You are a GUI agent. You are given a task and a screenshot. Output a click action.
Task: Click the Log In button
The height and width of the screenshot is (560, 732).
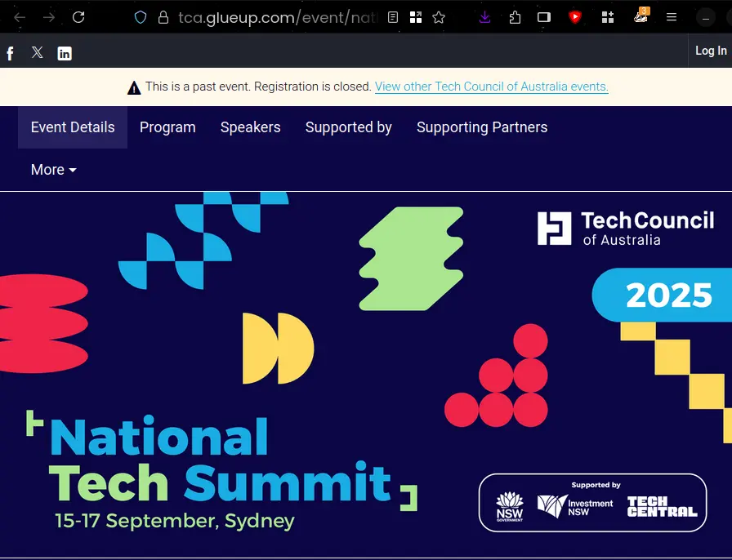[x=710, y=50]
